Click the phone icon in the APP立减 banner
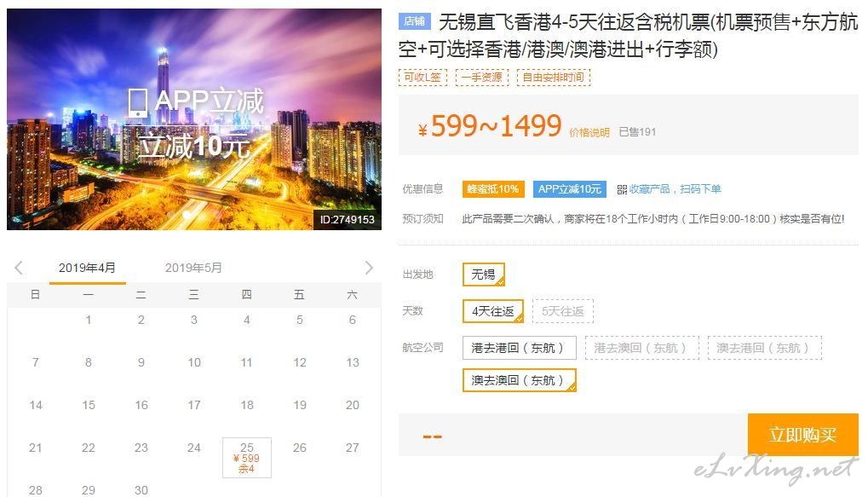868x497 pixels. click(x=137, y=103)
